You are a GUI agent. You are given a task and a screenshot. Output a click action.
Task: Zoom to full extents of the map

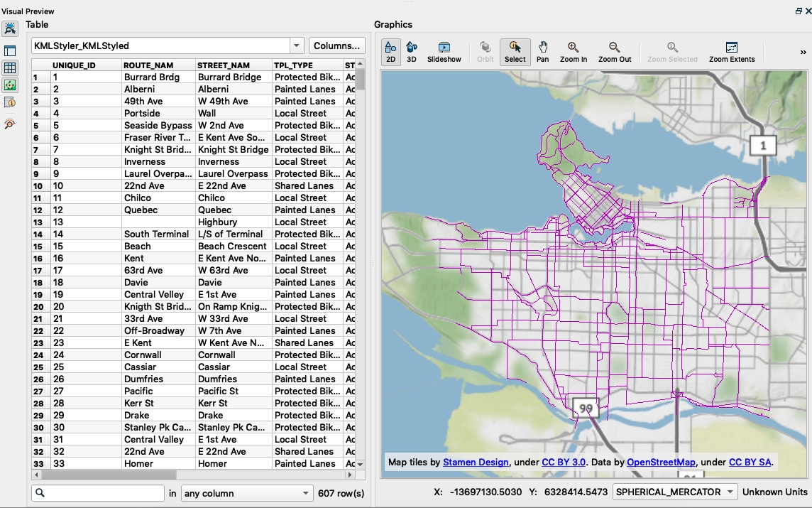point(732,52)
